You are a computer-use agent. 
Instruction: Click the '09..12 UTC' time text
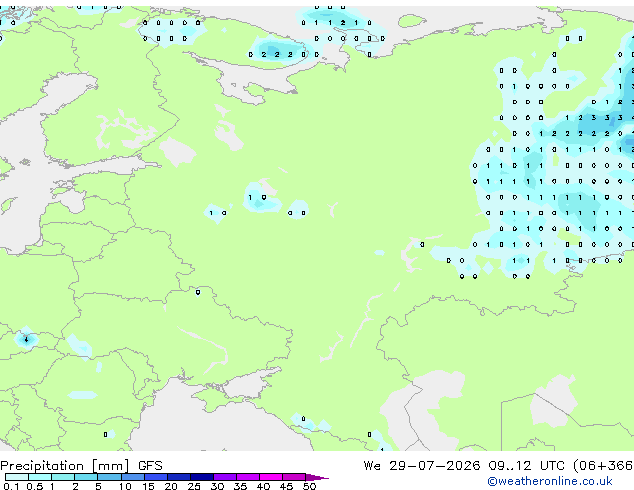(x=526, y=466)
